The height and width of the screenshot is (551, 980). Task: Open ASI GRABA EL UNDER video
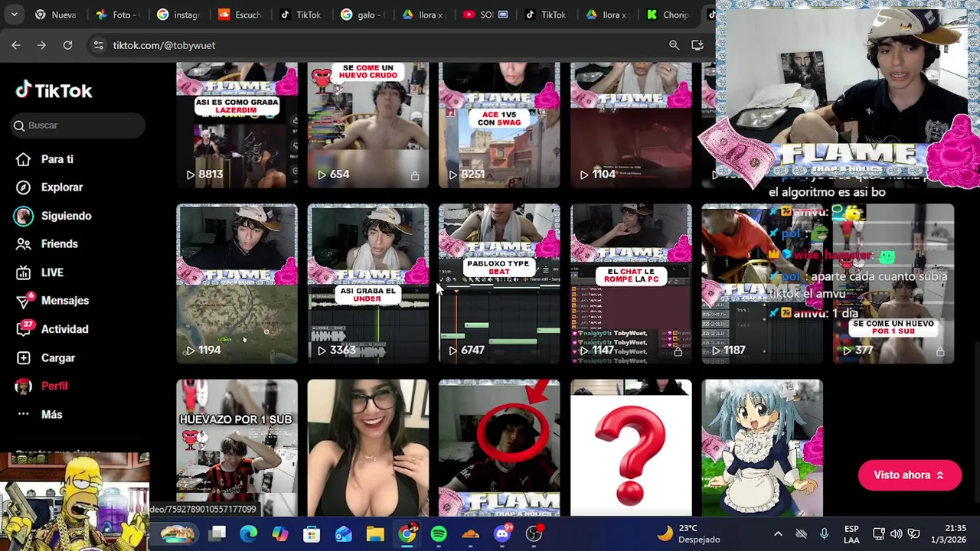[368, 284]
